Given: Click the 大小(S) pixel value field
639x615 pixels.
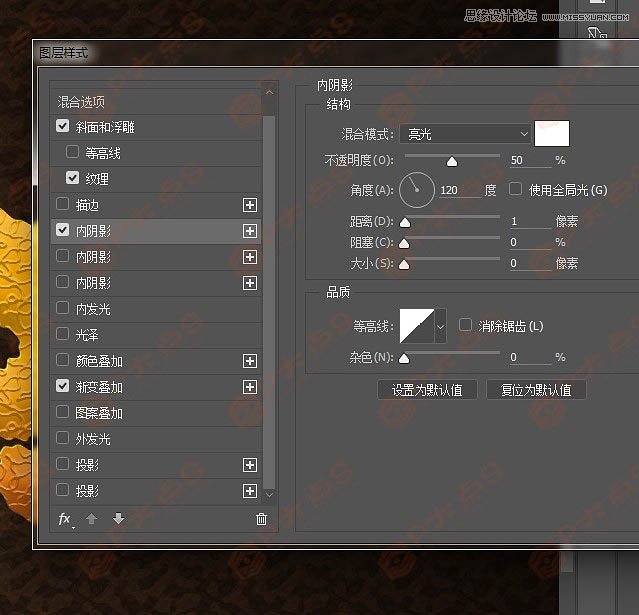Looking at the screenshot, I should click(x=531, y=264).
